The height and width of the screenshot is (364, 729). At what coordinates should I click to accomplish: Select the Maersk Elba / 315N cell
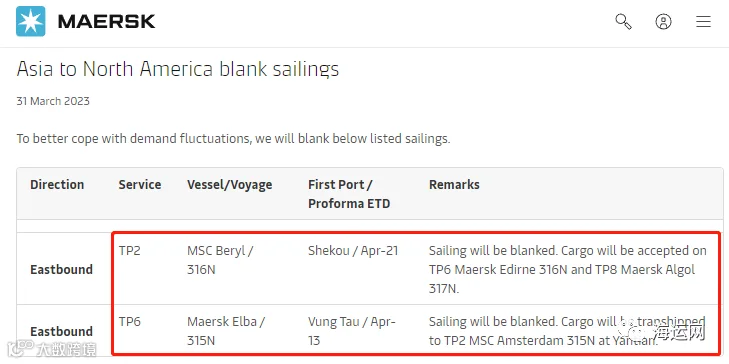coord(226,331)
